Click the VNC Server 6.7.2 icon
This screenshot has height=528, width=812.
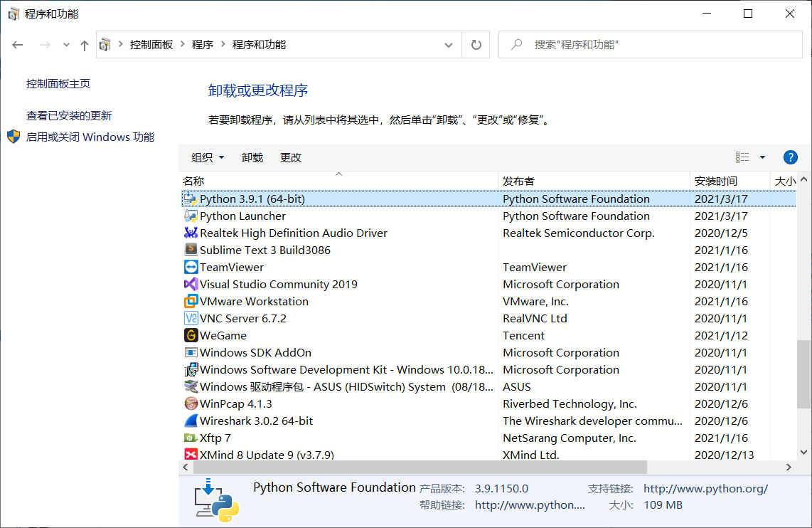pos(191,318)
